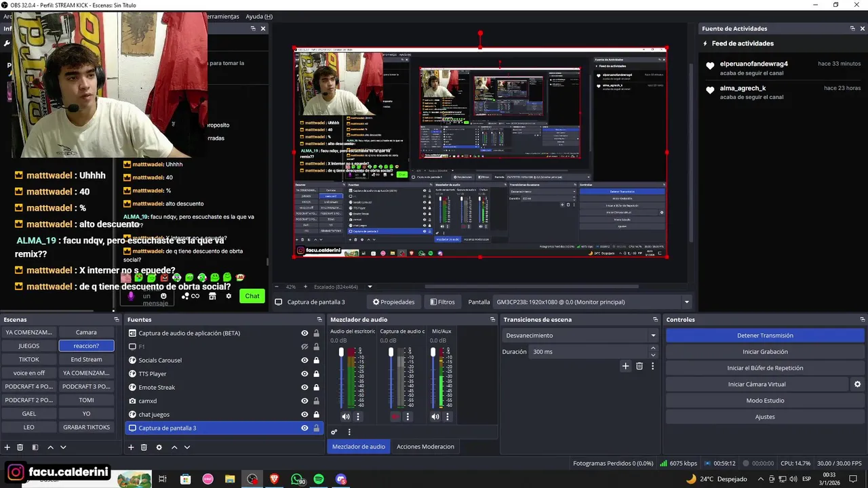This screenshot has width=868, height=488.
Task: Click Detener Transmisión button
Action: click(765, 335)
